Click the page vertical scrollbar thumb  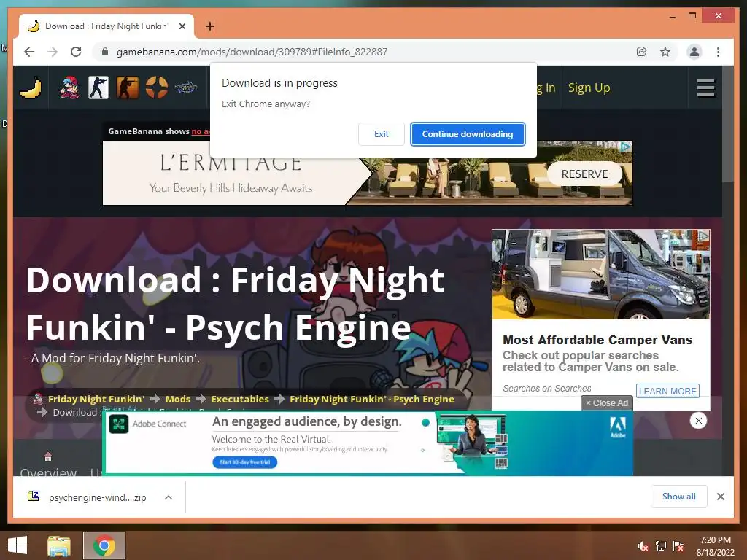(x=727, y=124)
